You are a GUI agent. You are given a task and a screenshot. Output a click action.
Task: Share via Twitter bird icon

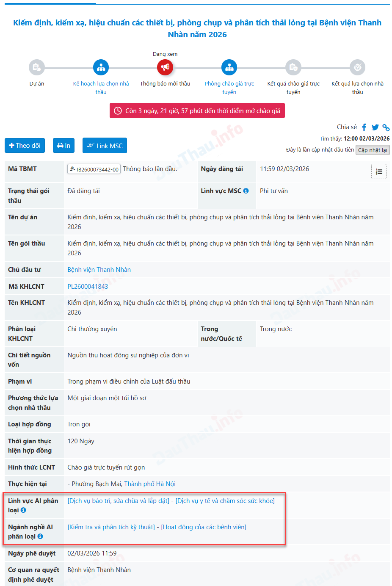tap(375, 127)
